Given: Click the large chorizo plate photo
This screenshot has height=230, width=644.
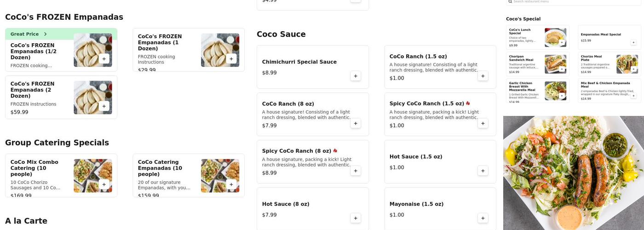Looking at the screenshot, I should tap(573, 172).
